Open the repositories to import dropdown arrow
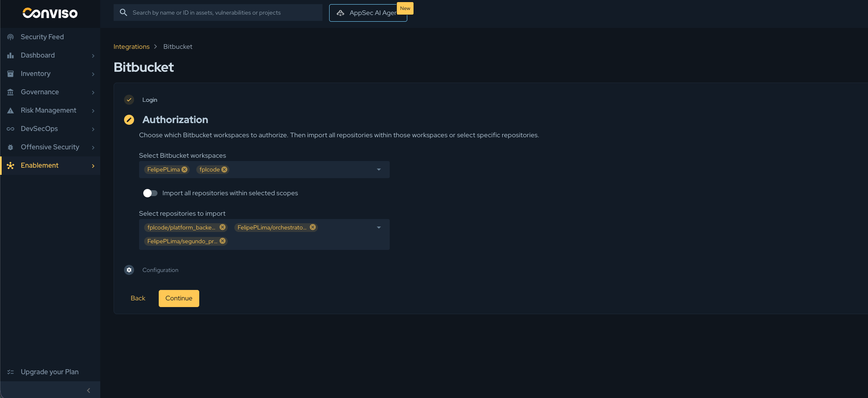The image size is (868, 398). click(379, 227)
